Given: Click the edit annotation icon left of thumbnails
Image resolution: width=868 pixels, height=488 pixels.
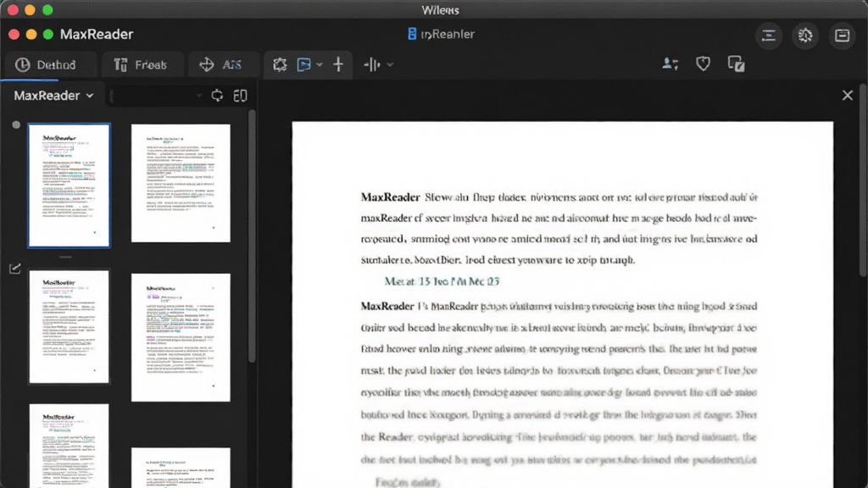Looking at the screenshot, I should pyautogui.click(x=15, y=269).
